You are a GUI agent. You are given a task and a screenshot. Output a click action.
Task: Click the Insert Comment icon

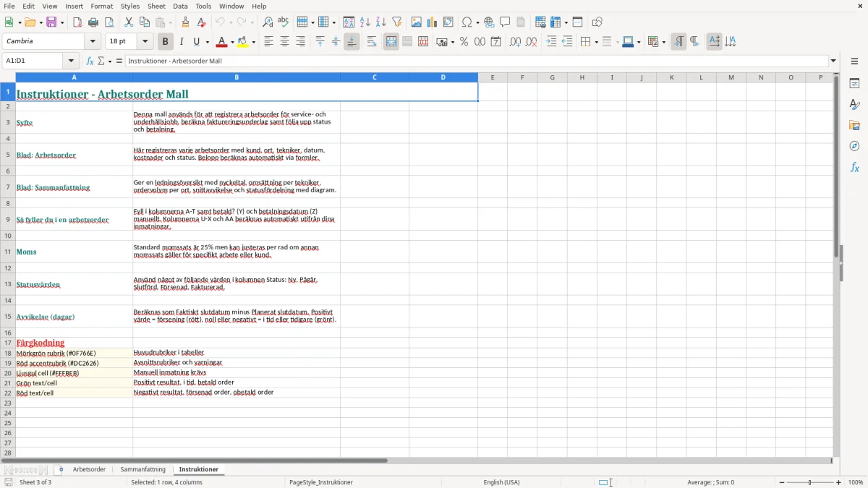[x=505, y=22]
